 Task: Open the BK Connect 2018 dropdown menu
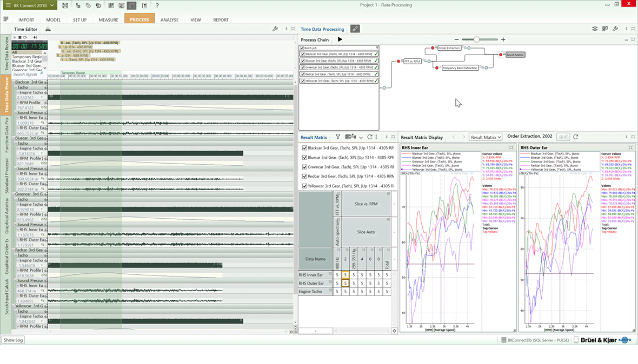pyautogui.click(x=29, y=5)
